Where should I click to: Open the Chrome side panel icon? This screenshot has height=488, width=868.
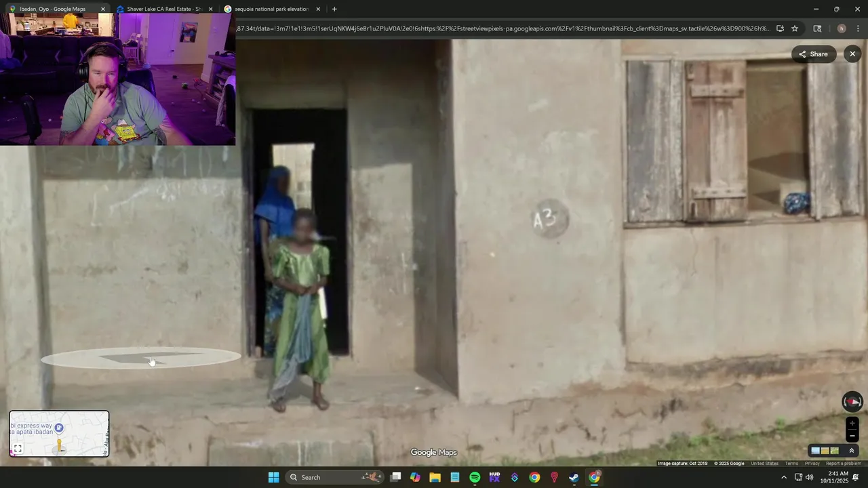(x=817, y=28)
